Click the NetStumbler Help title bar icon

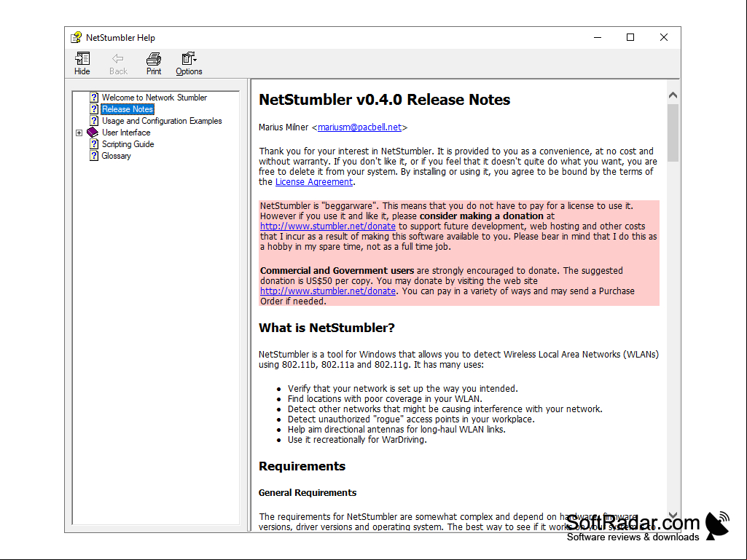(77, 38)
